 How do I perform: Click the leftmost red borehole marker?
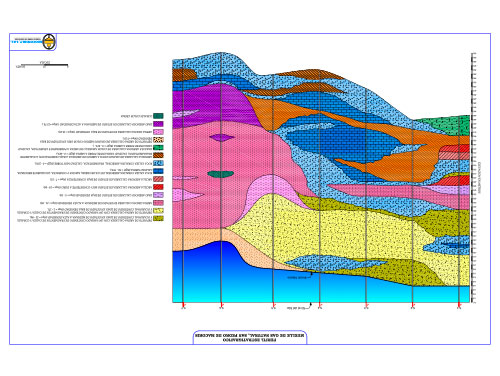[183, 305]
